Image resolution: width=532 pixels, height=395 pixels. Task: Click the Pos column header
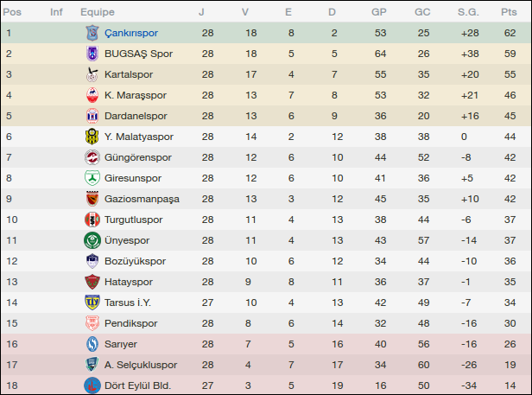pyautogui.click(x=13, y=12)
